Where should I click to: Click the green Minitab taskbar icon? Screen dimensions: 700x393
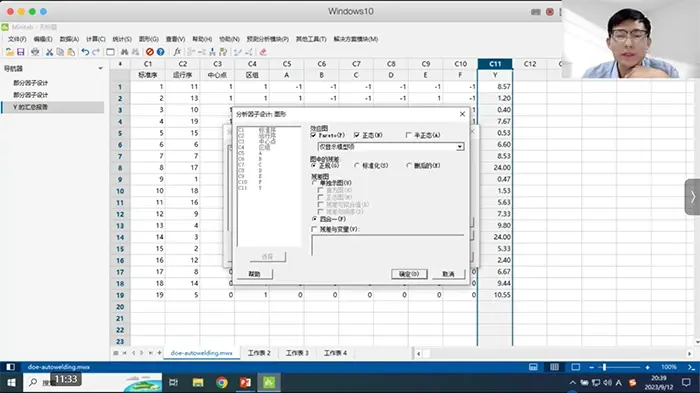(x=269, y=383)
